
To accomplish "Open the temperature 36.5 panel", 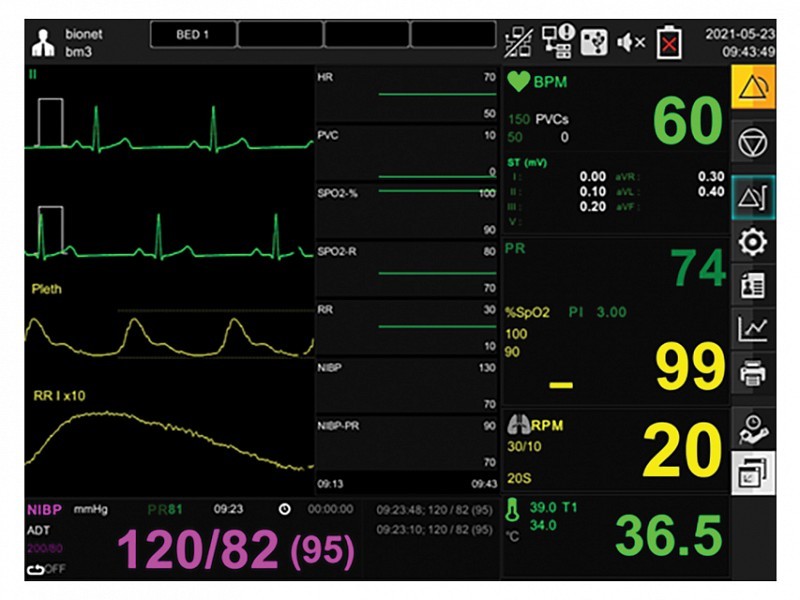I will (x=614, y=536).
